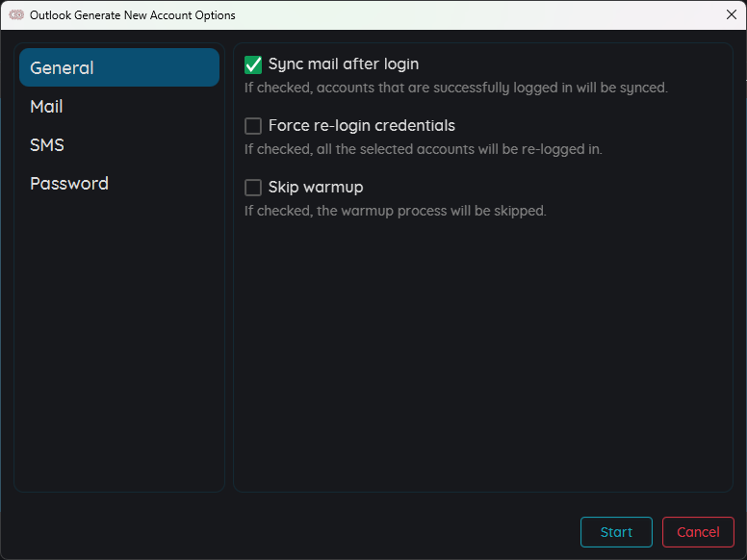Cancel the account generation dialog
This screenshot has height=560, width=747.
coord(698,532)
